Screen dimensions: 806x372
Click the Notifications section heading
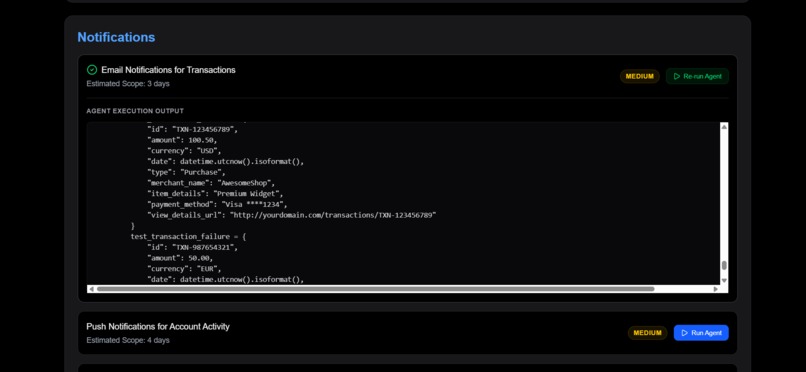116,38
